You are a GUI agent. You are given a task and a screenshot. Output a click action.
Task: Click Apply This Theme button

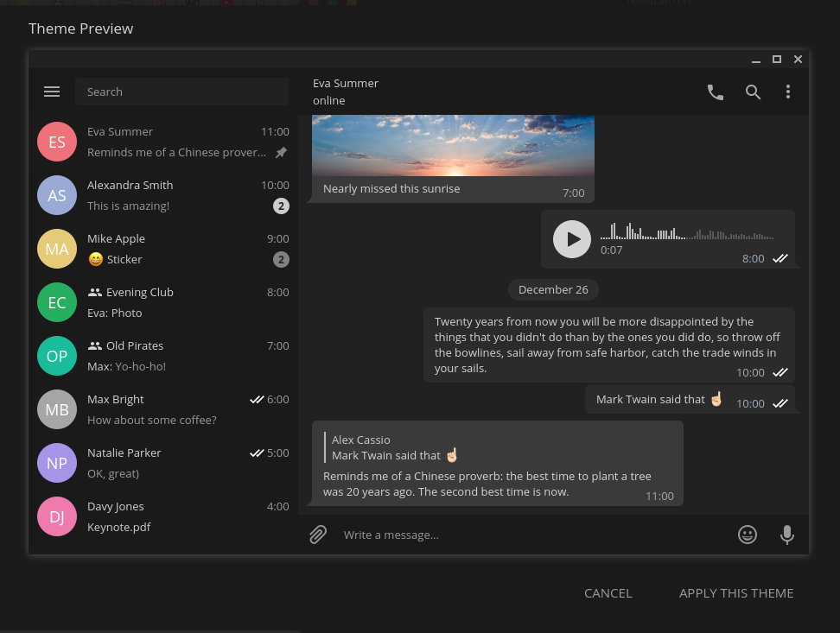[736, 593]
